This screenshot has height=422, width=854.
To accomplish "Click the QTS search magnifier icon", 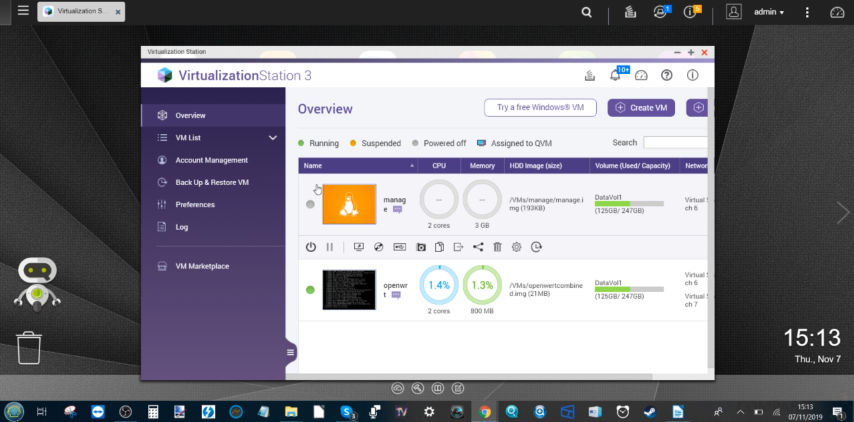I will (587, 12).
